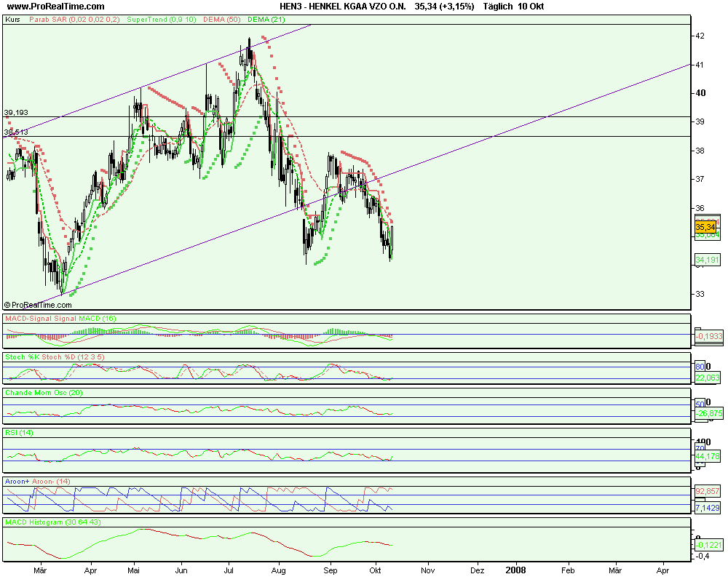Image resolution: width=728 pixels, height=582 pixels.
Task: Click the 92,857 Aroon value tag
Action: pos(708,491)
